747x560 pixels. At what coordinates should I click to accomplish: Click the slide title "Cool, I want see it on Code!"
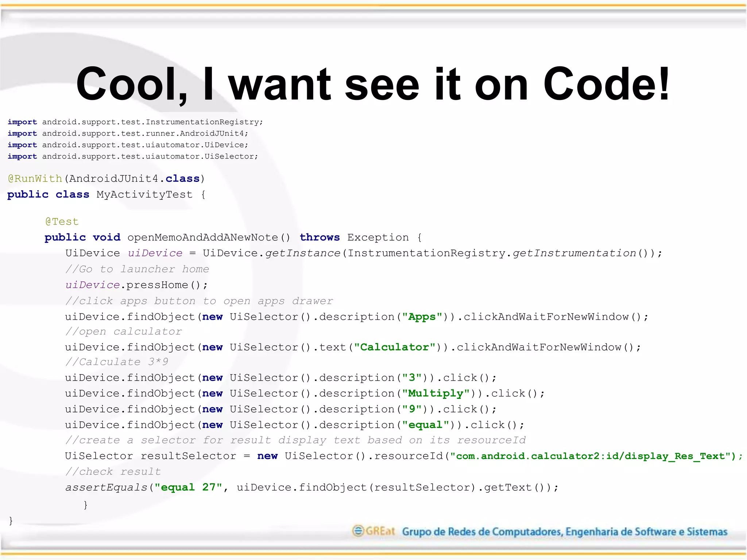[373, 84]
